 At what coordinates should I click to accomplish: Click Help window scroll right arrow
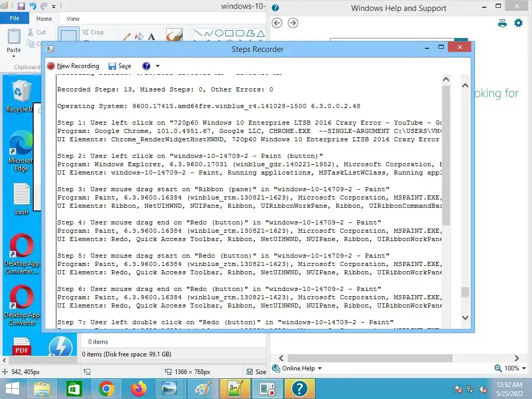(x=516, y=358)
